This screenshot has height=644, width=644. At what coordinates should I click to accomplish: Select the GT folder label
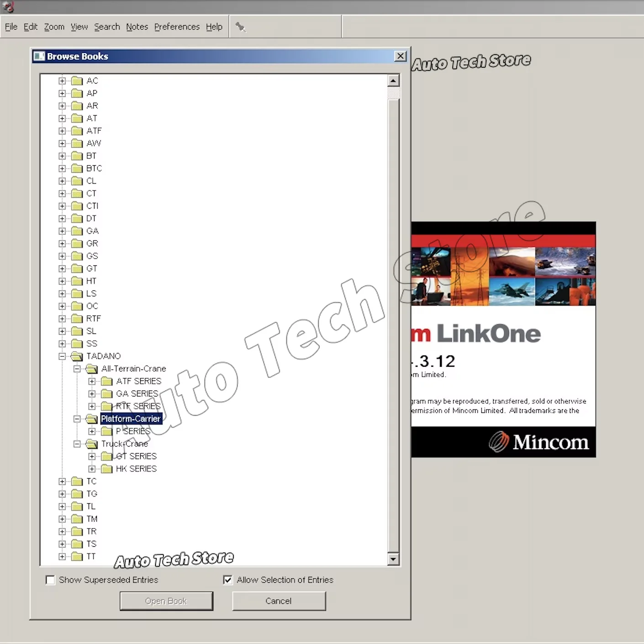pyautogui.click(x=92, y=269)
